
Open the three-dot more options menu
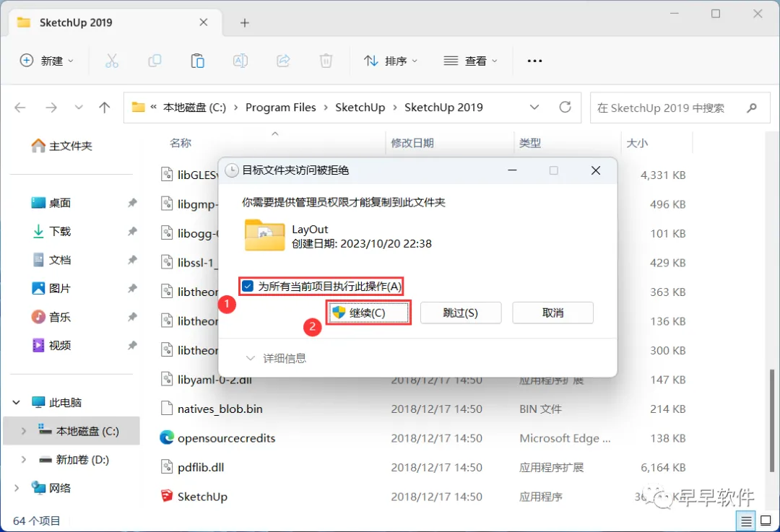[534, 61]
